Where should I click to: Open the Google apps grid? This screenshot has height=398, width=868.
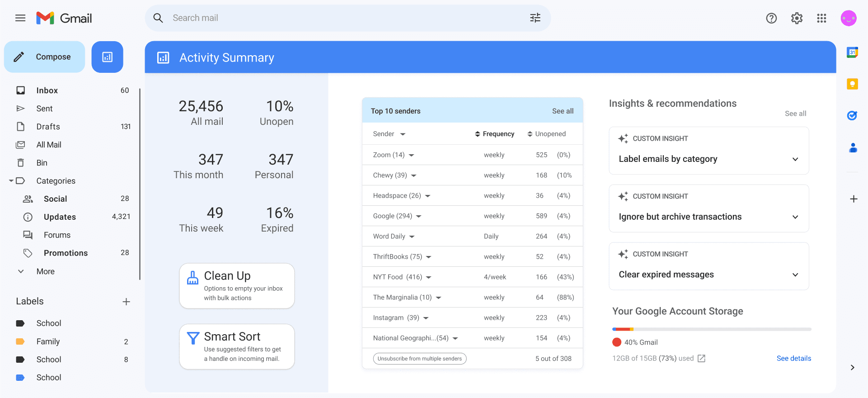click(x=821, y=18)
